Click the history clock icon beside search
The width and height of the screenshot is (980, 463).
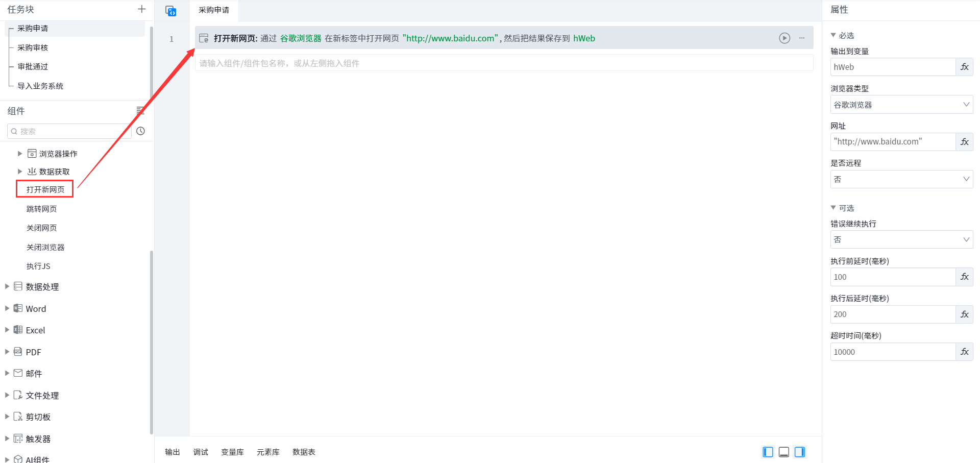click(140, 131)
